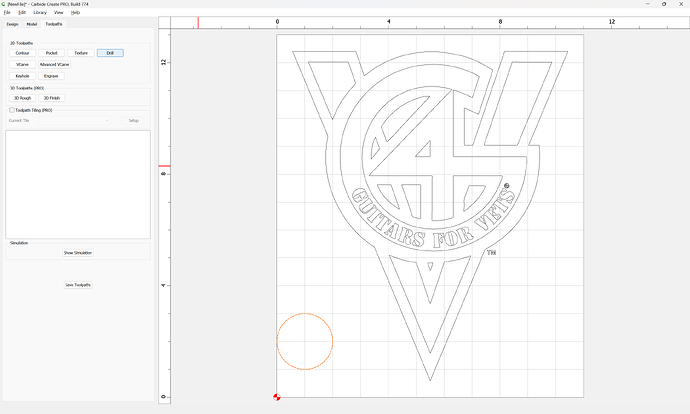Create a Keyhole toolpath

22,76
